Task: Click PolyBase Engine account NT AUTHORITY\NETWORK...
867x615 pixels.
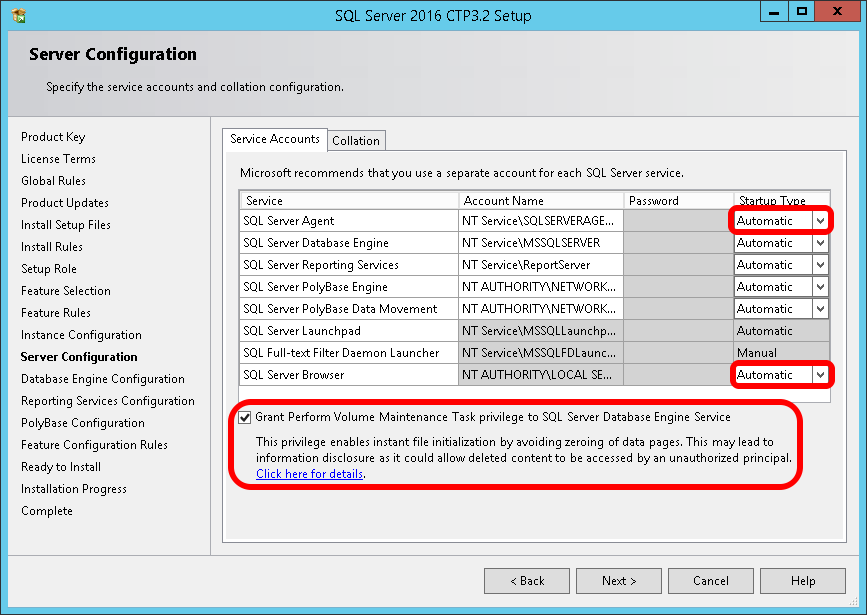Action: (541, 287)
